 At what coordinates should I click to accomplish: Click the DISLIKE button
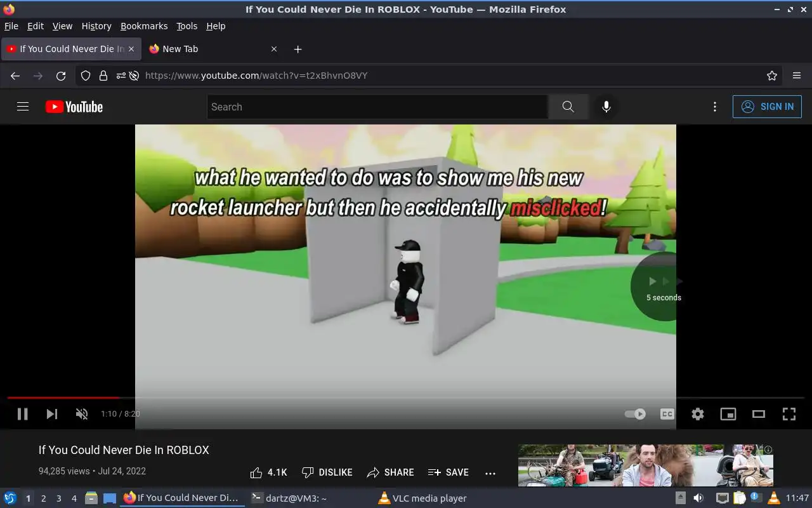(x=327, y=472)
